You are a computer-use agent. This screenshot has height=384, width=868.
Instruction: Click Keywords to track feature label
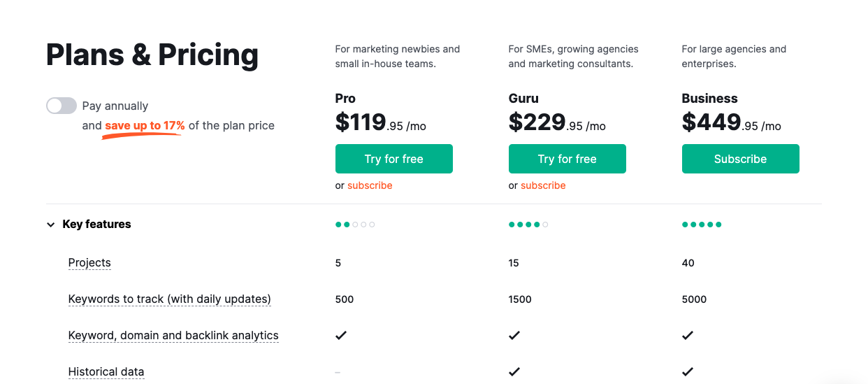click(x=169, y=299)
